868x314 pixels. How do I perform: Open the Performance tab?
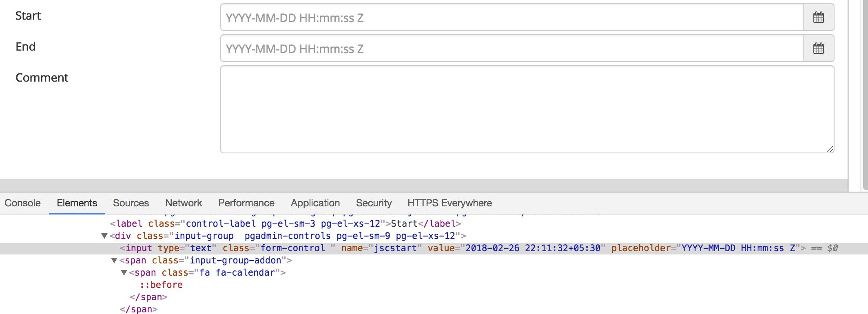click(246, 203)
